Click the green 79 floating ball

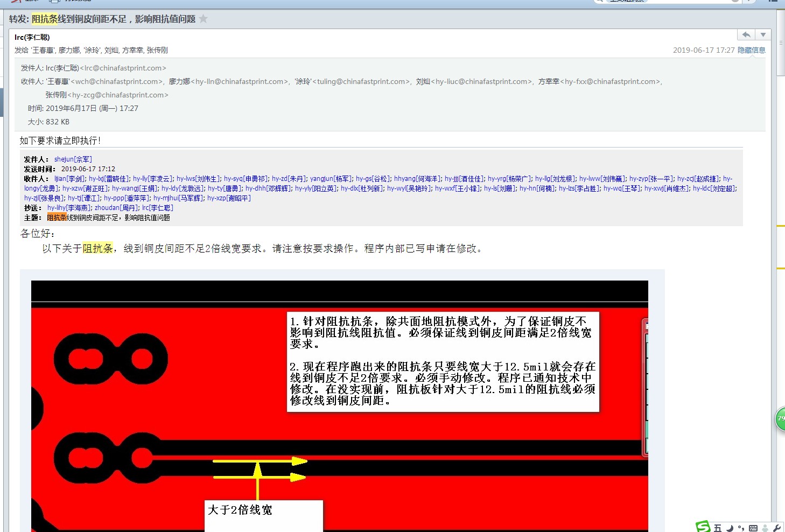pos(780,418)
